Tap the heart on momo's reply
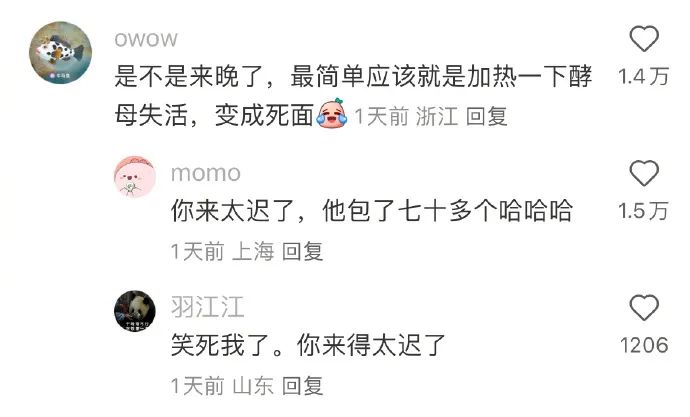The image size is (690, 417). pos(644,173)
